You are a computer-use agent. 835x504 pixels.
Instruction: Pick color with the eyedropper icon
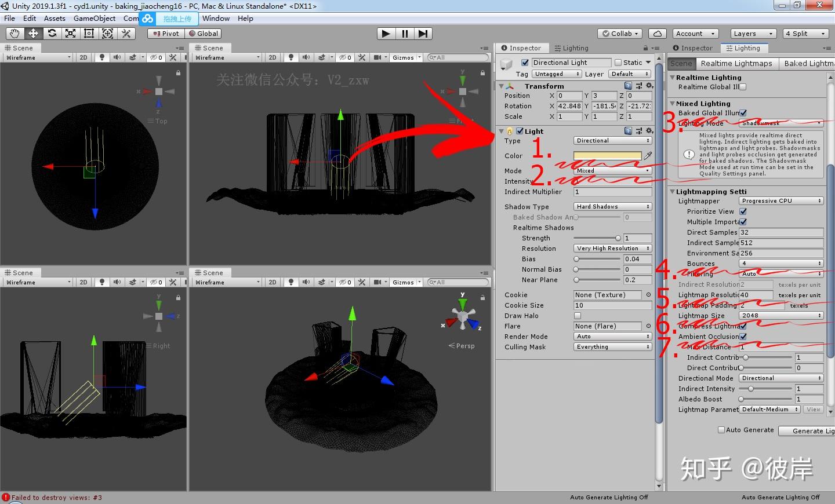648,156
